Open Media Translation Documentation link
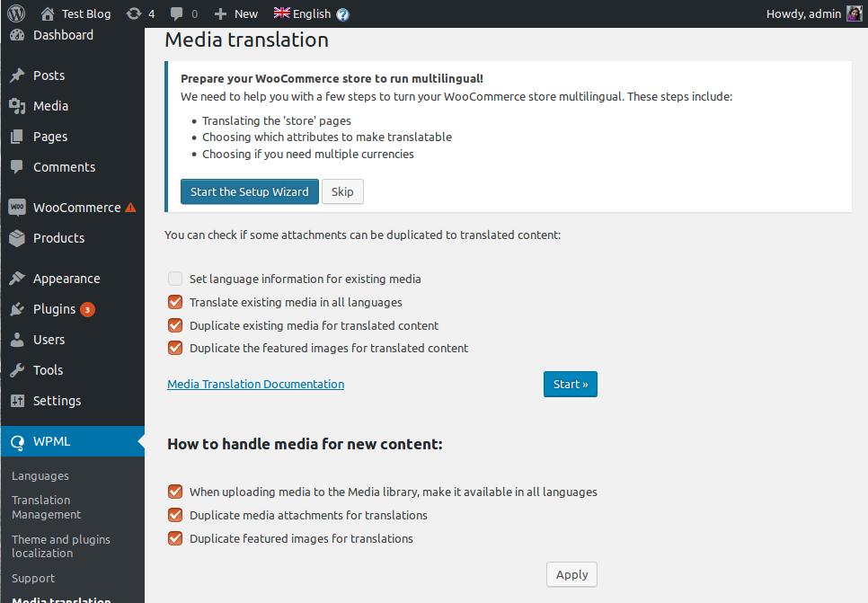The image size is (868, 603). tap(255, 384)
